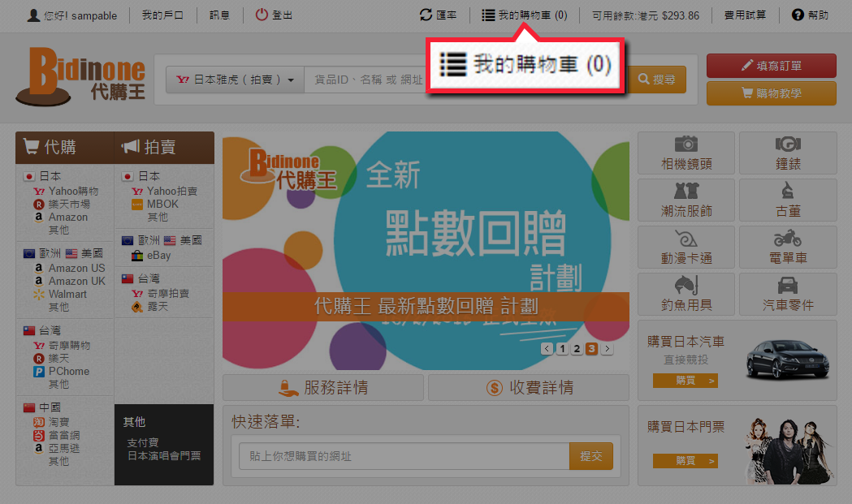Browse the 釣魚用具 fishing gear category
The image size is (852, 504).
[x=686, y=295]
